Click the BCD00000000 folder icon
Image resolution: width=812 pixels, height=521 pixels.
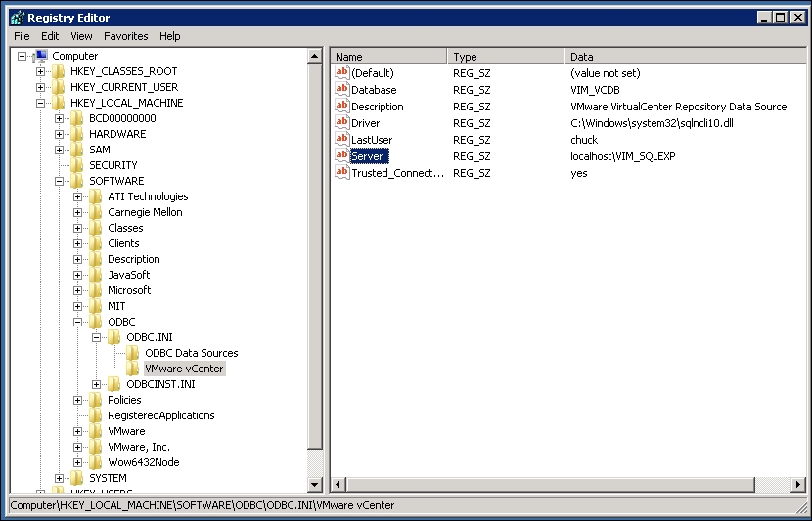point(76,118)
